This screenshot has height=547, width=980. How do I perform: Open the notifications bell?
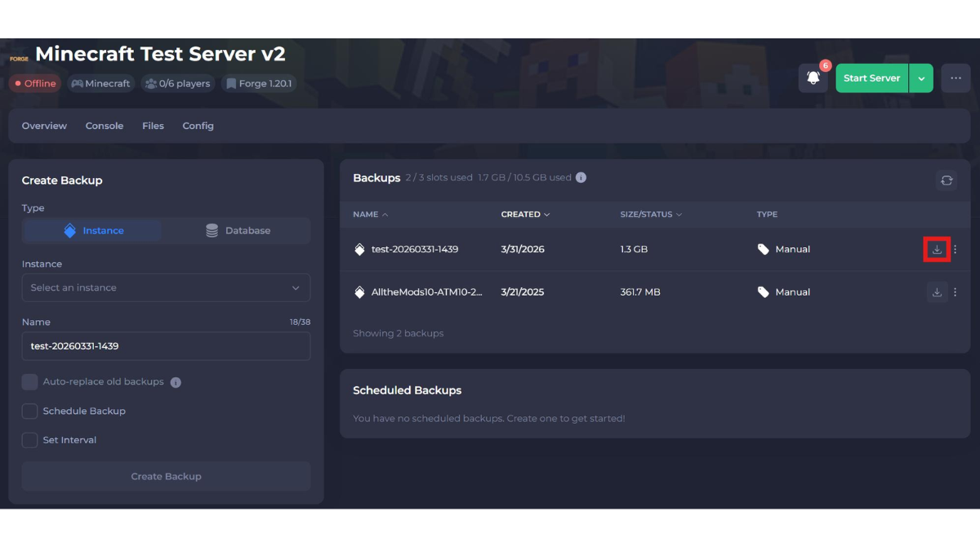[813, 78]
